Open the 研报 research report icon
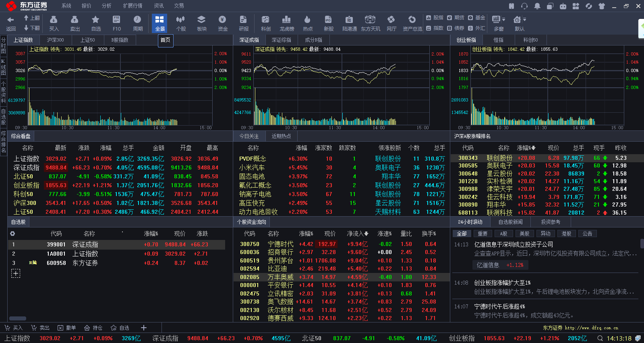This screenshot has height=343, width=644. click(x=243, y=23)
